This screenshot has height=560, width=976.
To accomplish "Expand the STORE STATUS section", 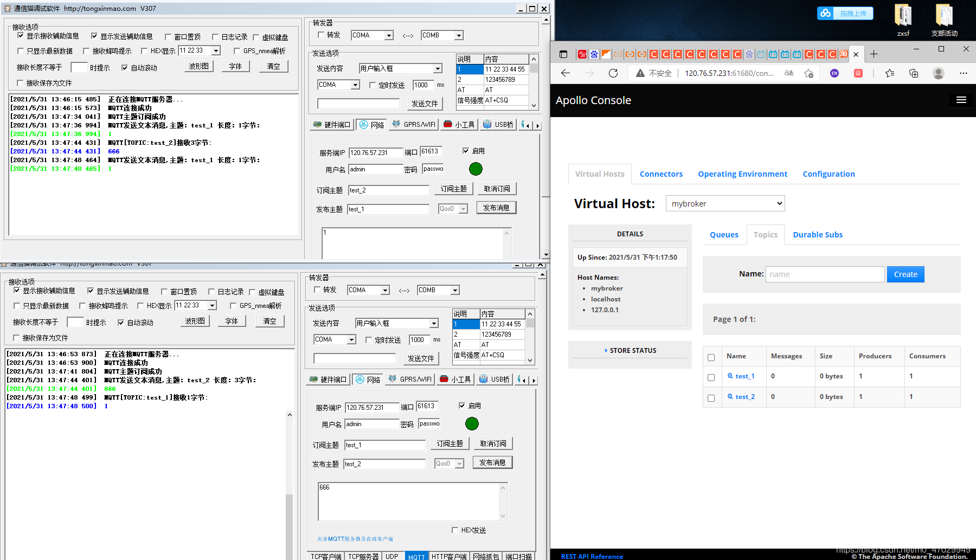I will pyautogui.click(x=630, y=351).
